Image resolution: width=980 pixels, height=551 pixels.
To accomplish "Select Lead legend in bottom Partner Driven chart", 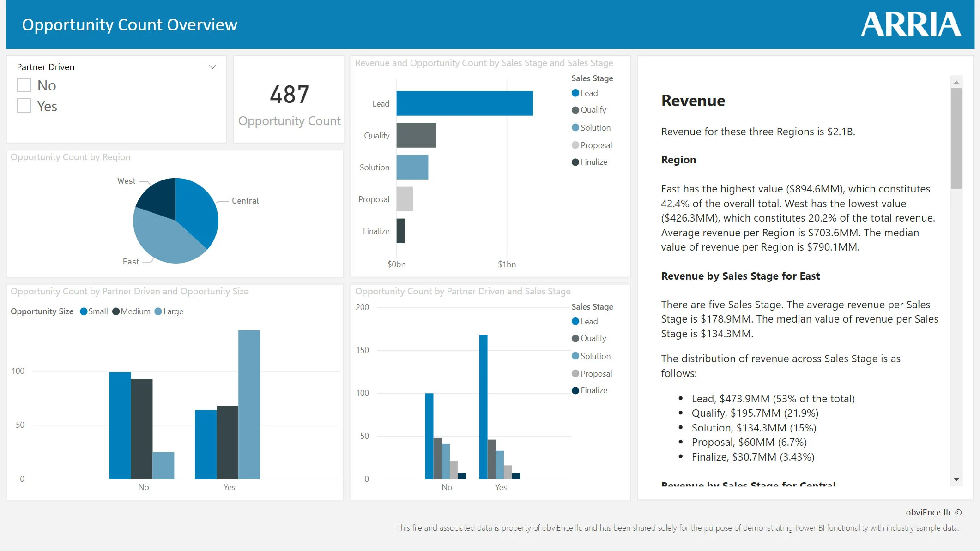I will (589, 321).
